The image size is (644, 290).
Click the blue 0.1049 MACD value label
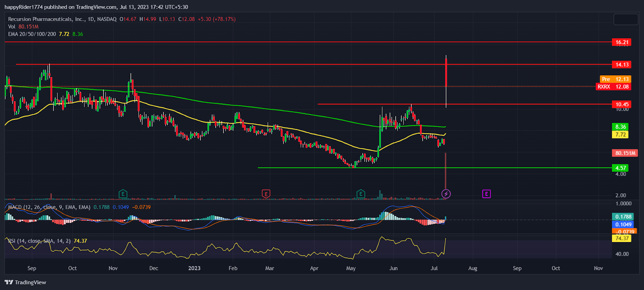coord(623,224)
